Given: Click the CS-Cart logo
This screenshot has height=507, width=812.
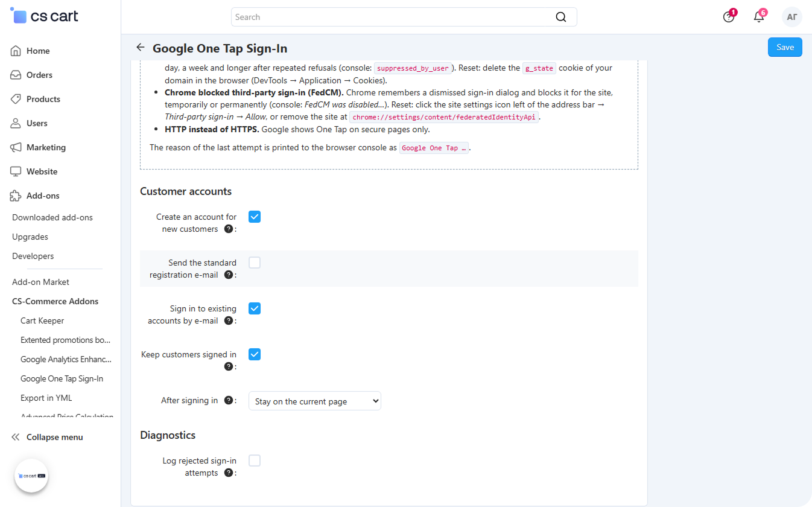Looking at the screenshot, I should pos(44,16).
